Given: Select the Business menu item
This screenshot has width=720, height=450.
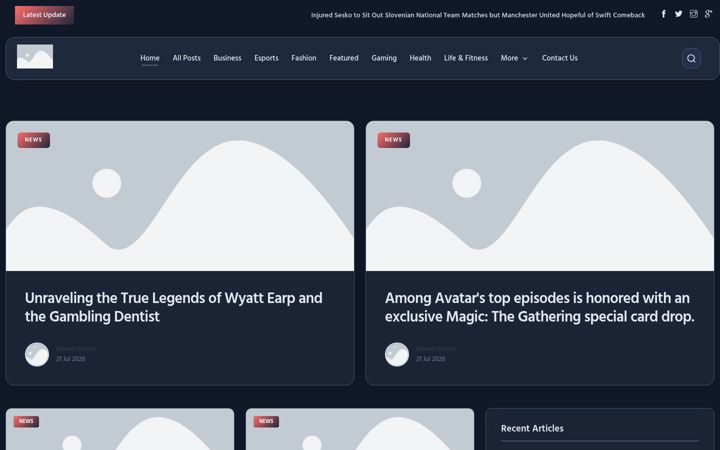Looking at the screenshot, I should click(227, 58).
